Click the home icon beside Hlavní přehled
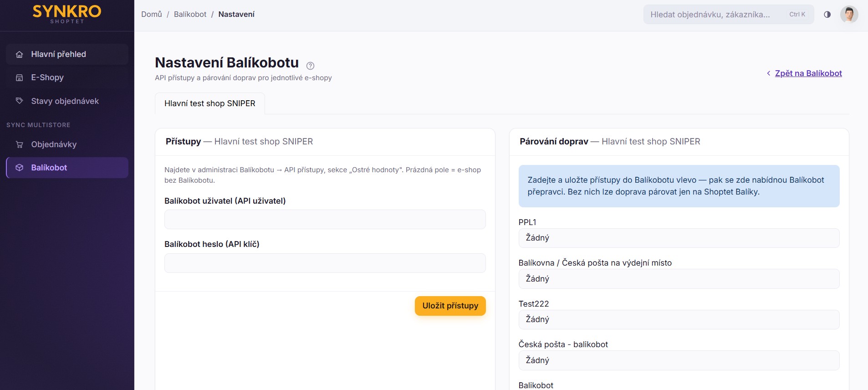Screen dimensions: 868x390 pos(19,54)
